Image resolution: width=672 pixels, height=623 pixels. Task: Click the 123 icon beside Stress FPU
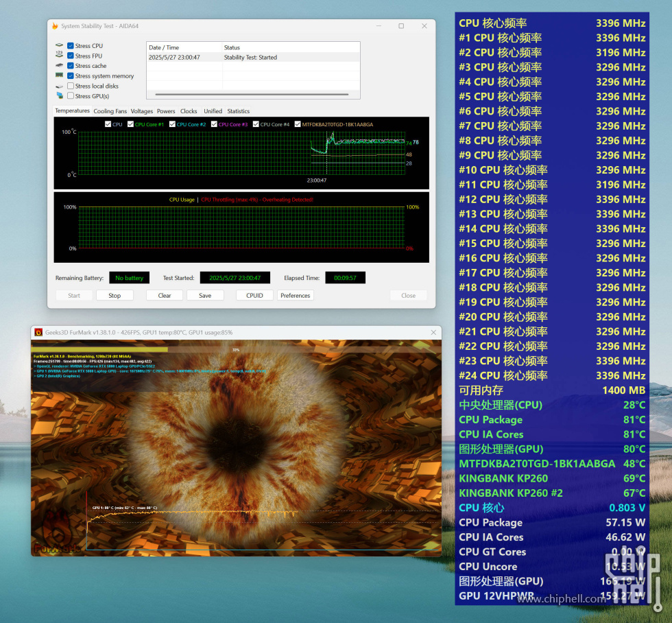[59, 56]
